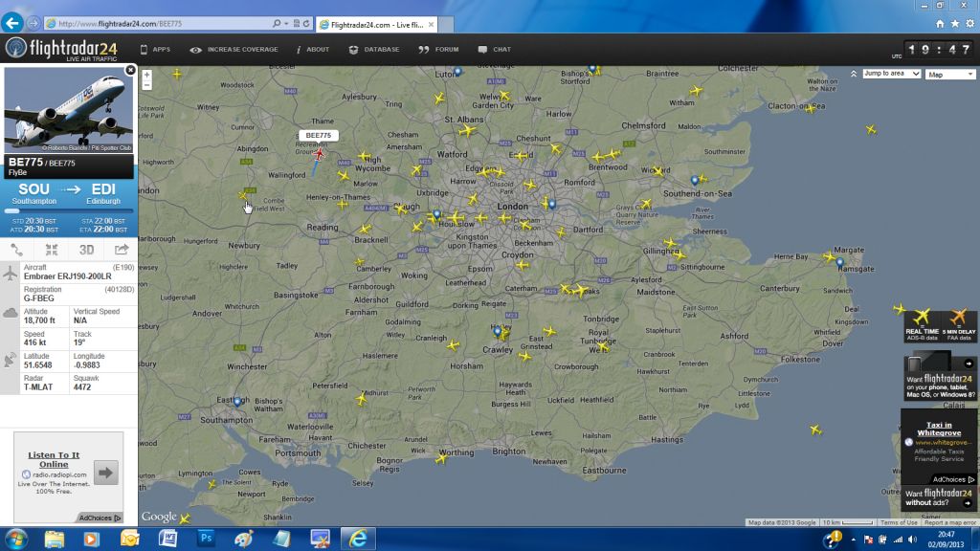
Task: Open the Taxi in Whitegrove ad link
Action: pyautogui.click(x=939, y=429)
